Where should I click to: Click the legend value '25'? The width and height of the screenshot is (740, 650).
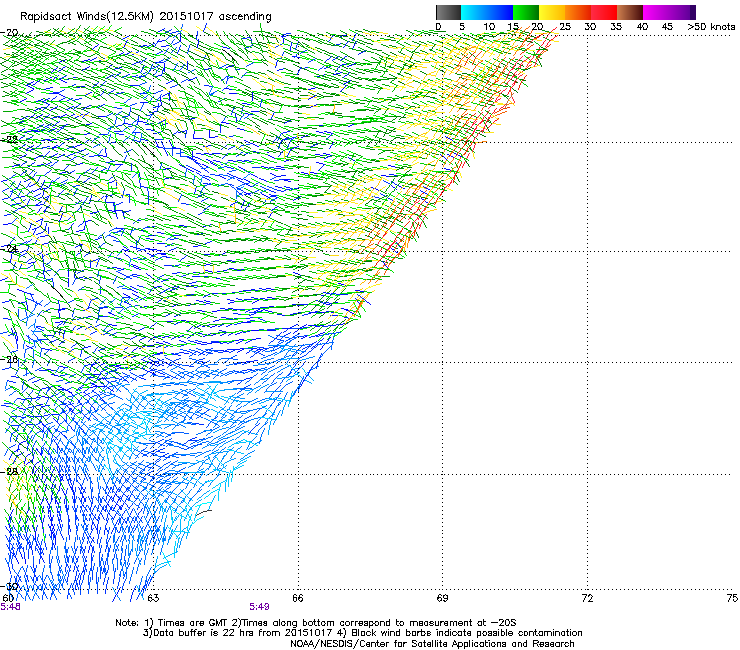point(565,27)
